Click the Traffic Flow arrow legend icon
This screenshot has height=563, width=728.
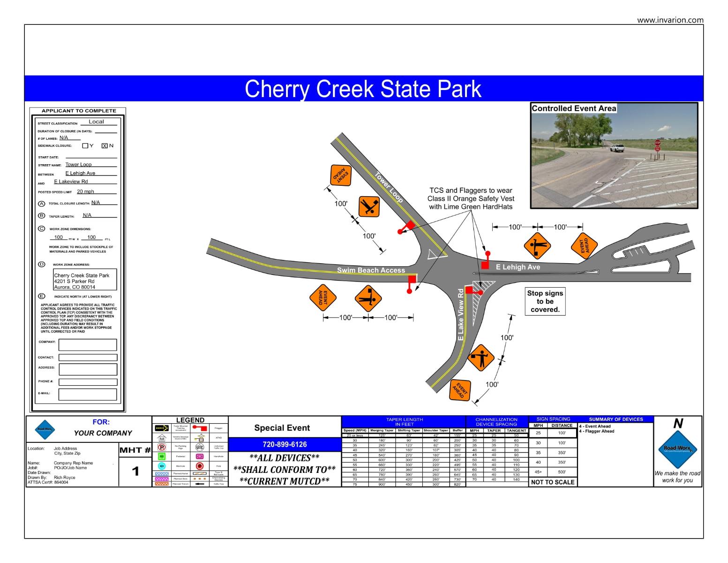[x=200, y=484]
